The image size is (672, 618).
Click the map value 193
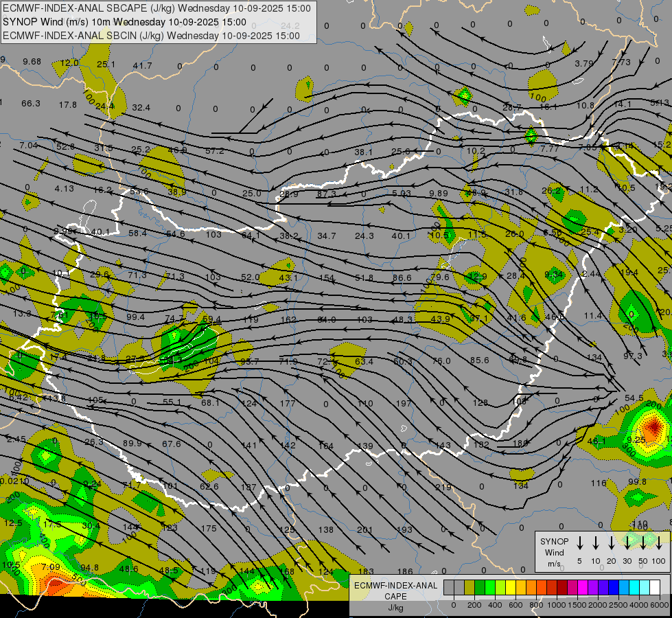(x=404, y=530)
